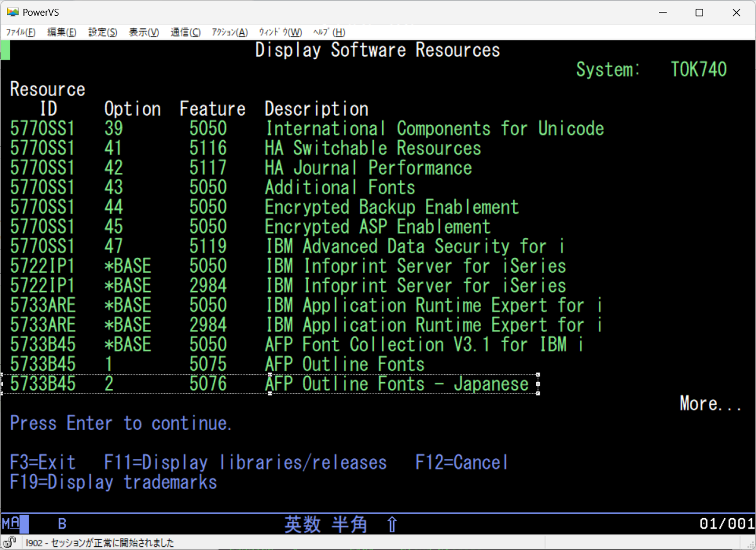Click the More... indicator
756x550 pixels.
click(711, 404)
